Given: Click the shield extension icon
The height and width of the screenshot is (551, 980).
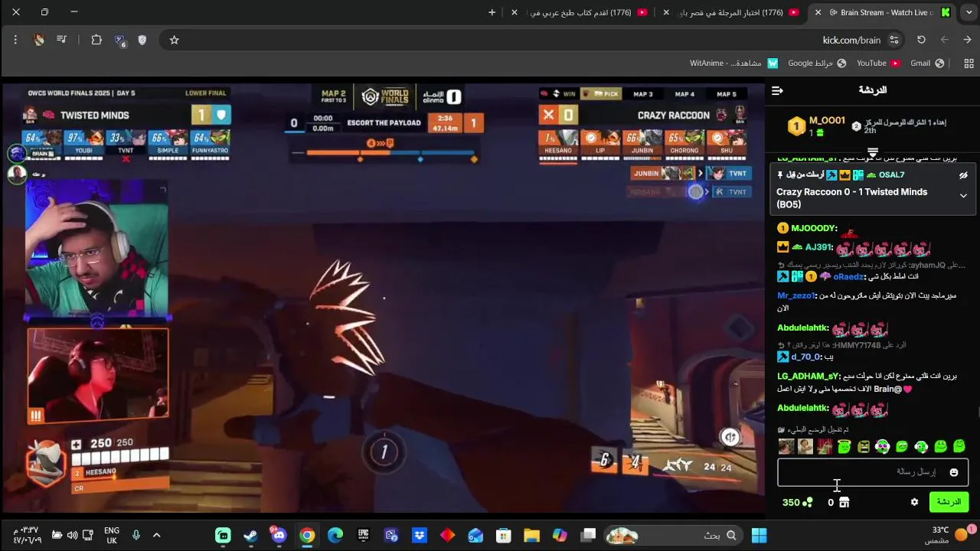Looking at the screenshot, I should [x=142, y=40].
